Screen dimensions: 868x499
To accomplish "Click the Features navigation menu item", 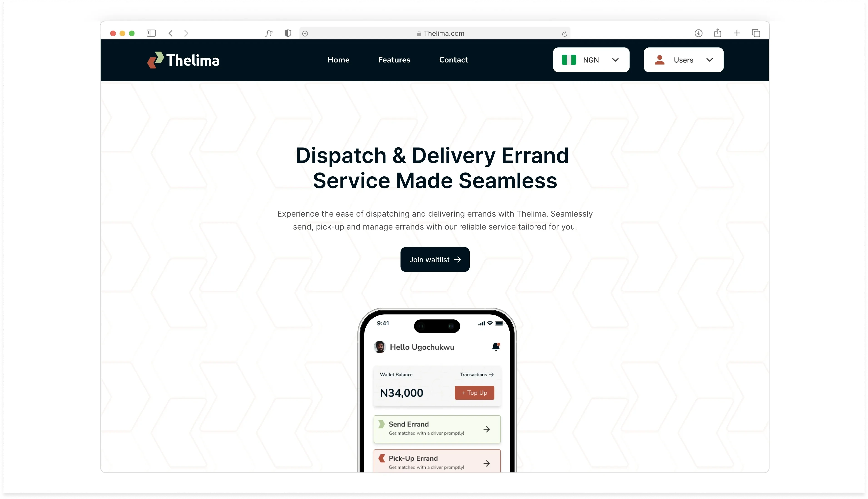I will click(394, 60).
